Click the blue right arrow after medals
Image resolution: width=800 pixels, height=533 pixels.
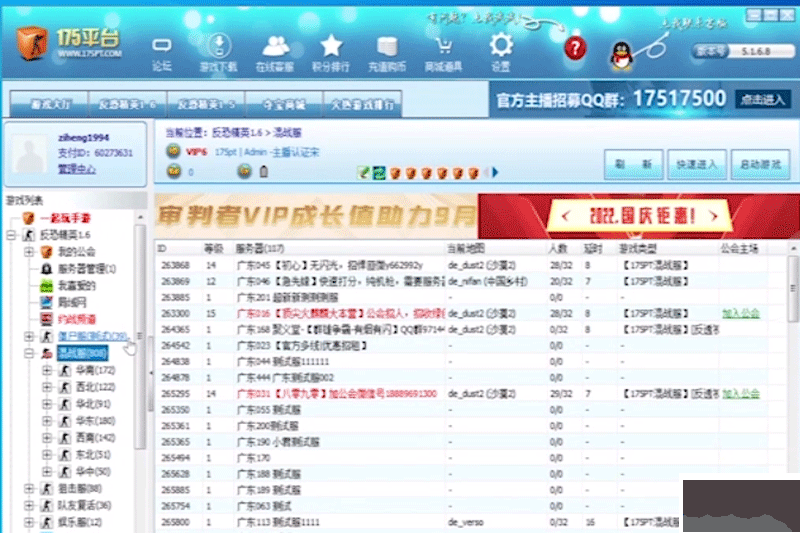pyautogui.click(x=494, y=172)
